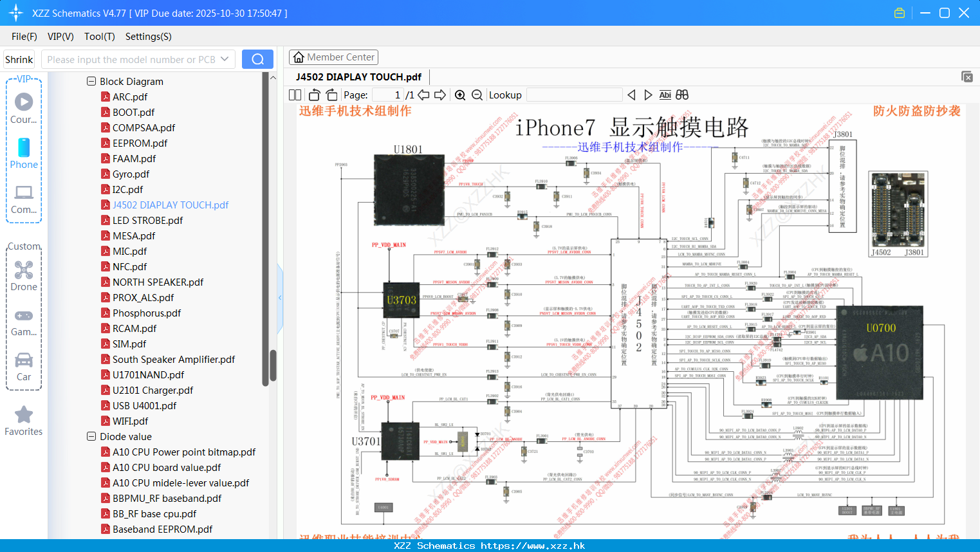Open U1701NAND.pdf in the tree
Image resolution: width=980 pixels, height=552 pixels.
(x=148, y=374)
